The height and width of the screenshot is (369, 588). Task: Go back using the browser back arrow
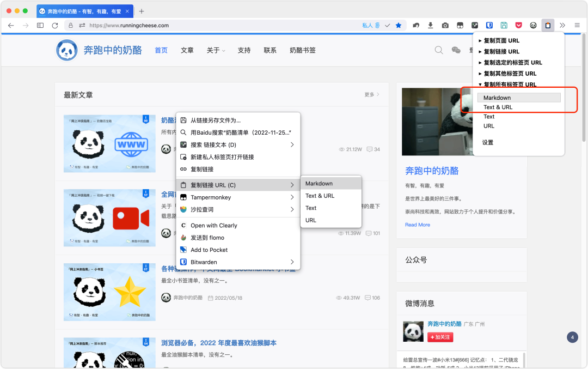click(11, 26)
